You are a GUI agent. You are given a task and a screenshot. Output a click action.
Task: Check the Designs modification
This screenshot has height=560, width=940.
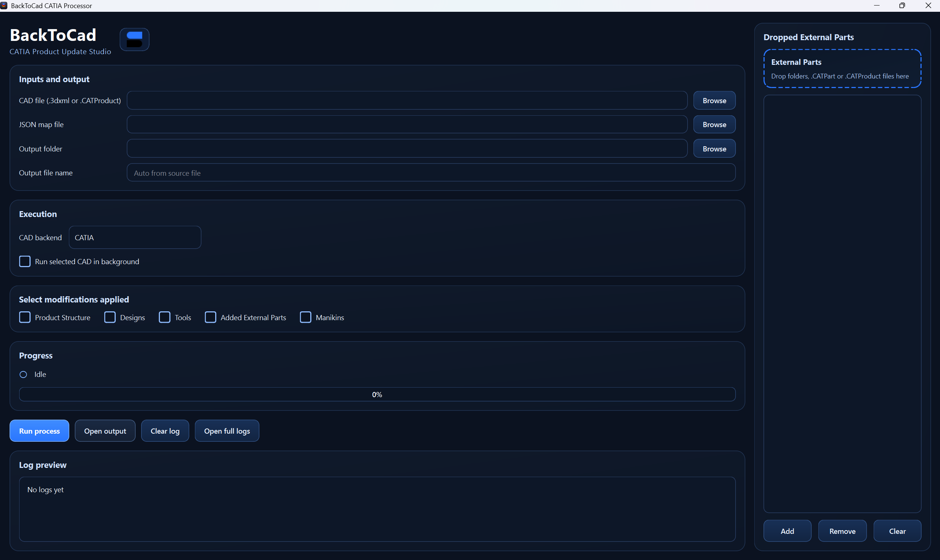click(x=110, y=317)
